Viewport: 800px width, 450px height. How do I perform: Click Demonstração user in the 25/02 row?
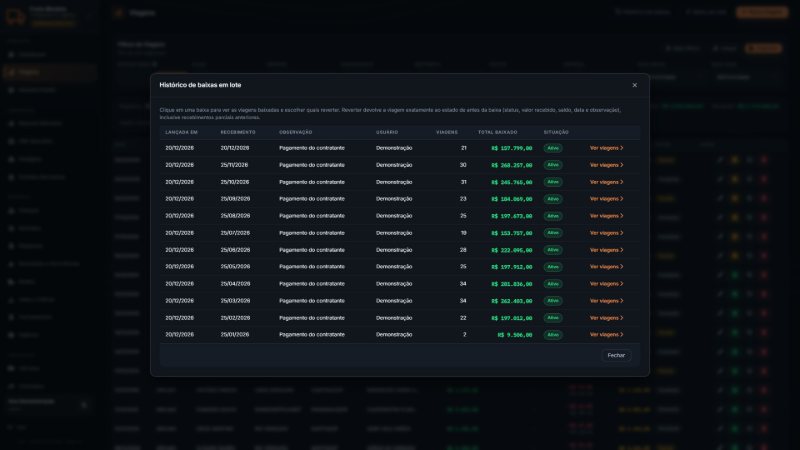(x=394, y=318)
